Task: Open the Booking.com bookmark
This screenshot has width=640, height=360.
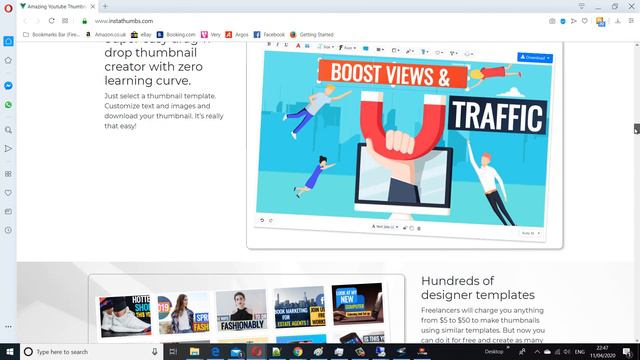Action: [176, 35]
